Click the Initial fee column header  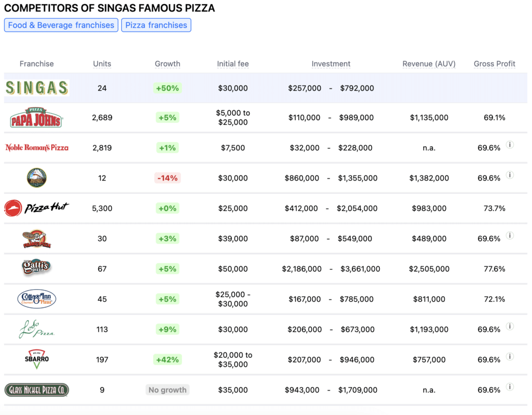tap(233, 64)
